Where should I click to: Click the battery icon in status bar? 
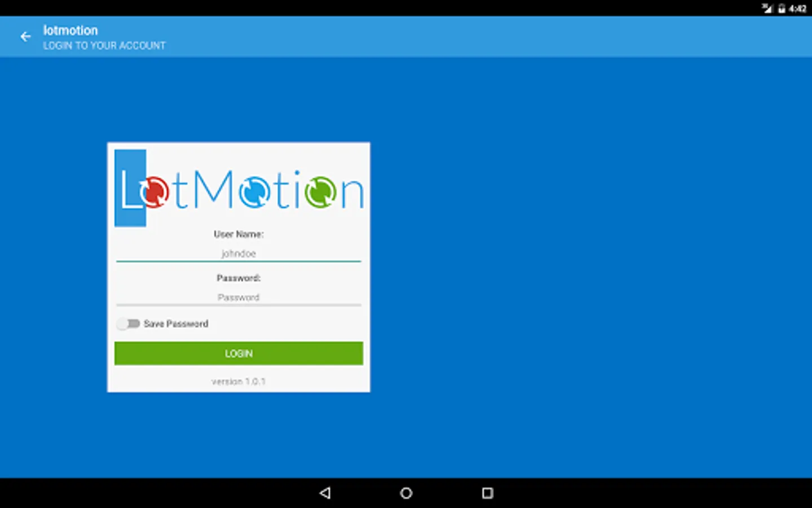782,8
